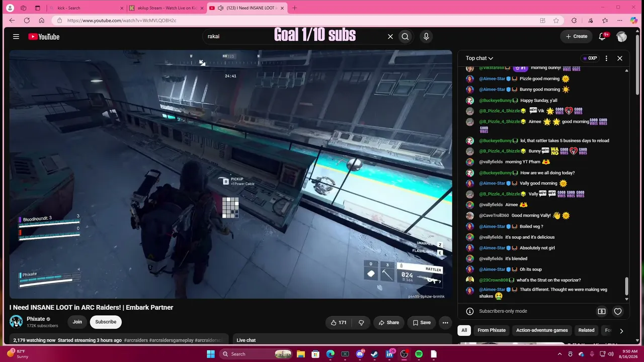
Task: Select the From Phixate filter chip
Action: (x=492, y=330)
